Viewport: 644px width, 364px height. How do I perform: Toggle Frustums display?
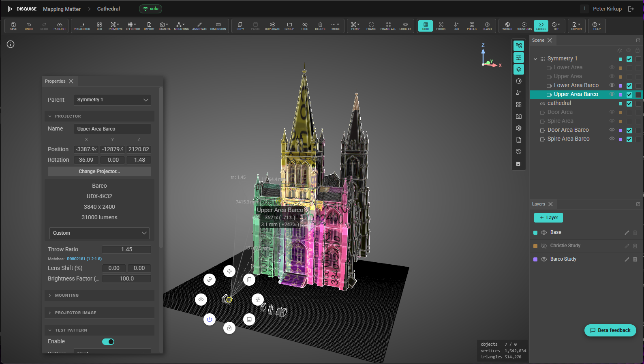pos(524,26)
